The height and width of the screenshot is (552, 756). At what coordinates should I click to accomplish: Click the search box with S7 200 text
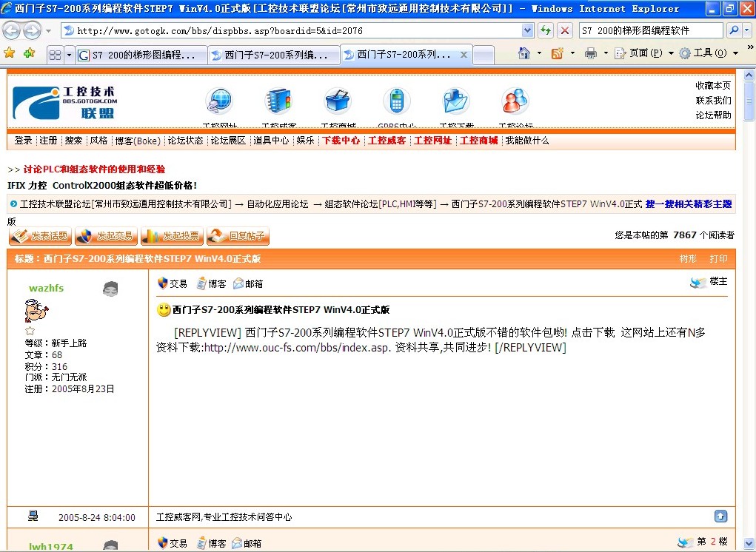(x=651, y=31)
